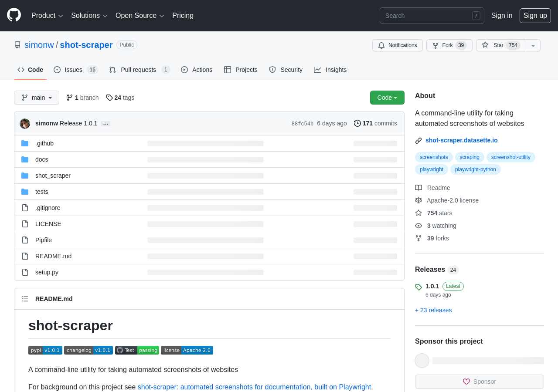This screenshot has height=392, width=558.
Task: Open the main branch selector
Action: click(x=37, y=98)
